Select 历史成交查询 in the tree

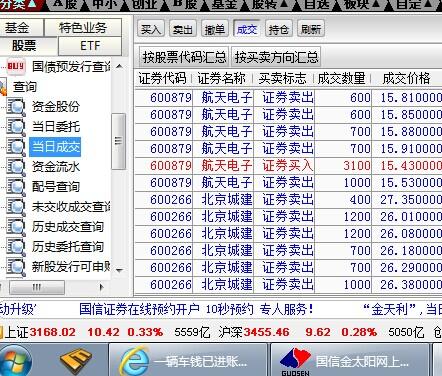click(68, 227)
